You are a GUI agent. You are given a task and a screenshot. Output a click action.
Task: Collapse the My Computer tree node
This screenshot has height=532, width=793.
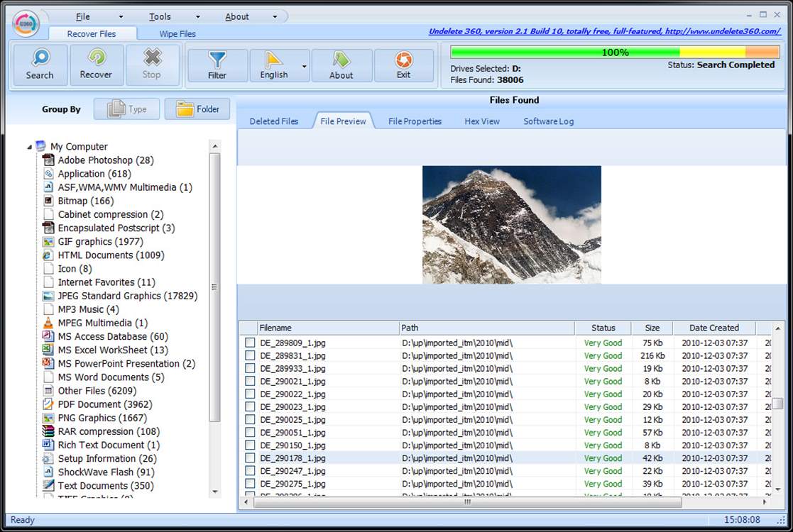(x=29, y=147)
